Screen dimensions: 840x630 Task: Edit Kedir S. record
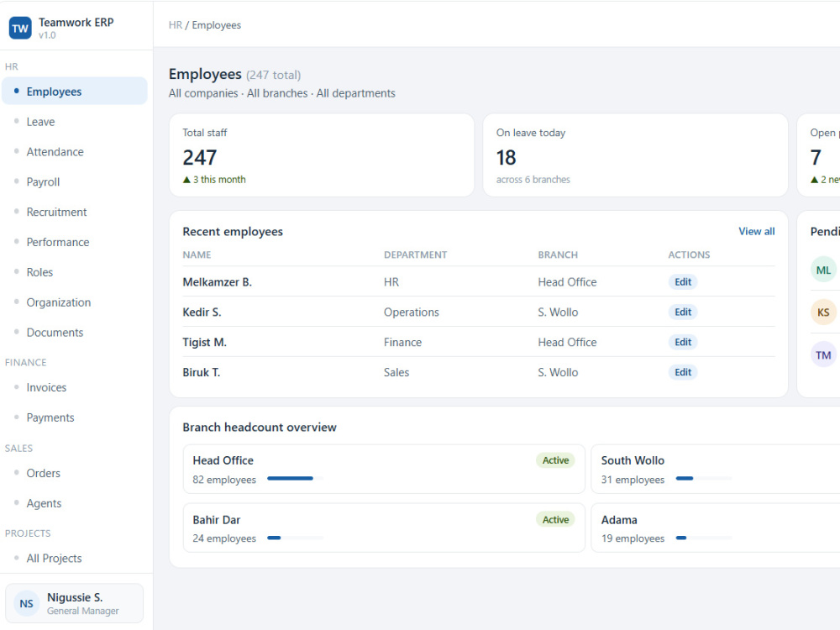682,312
